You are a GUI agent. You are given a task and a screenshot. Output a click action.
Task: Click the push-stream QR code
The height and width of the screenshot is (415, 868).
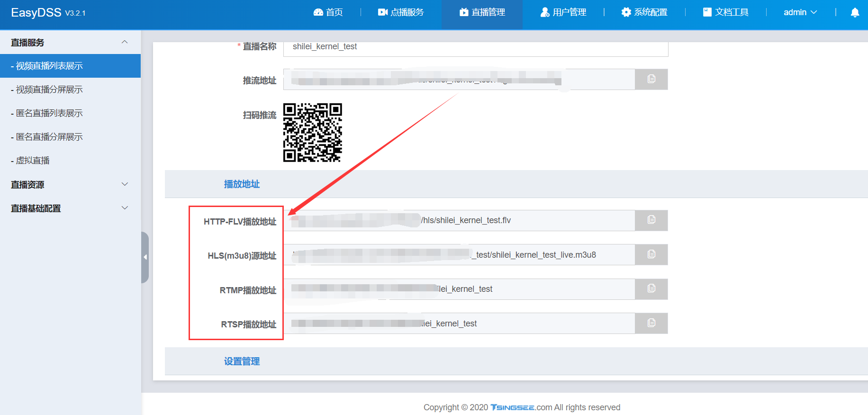coord(313,133)
